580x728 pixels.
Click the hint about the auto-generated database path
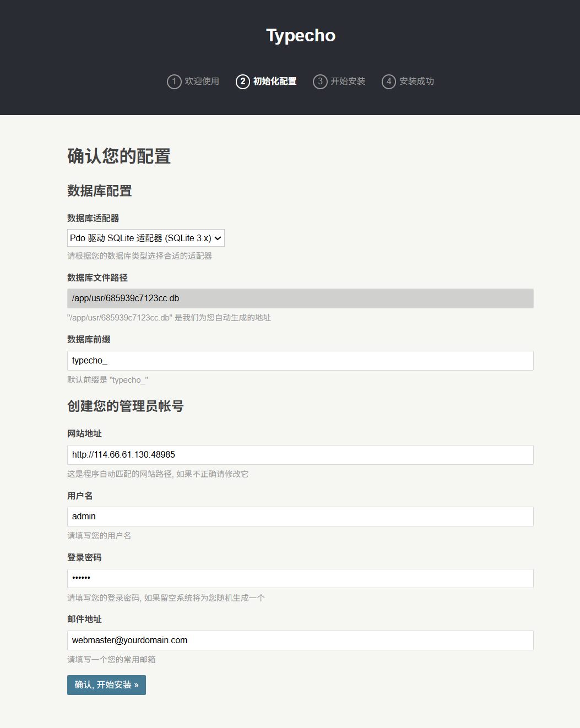pos(169,318)
